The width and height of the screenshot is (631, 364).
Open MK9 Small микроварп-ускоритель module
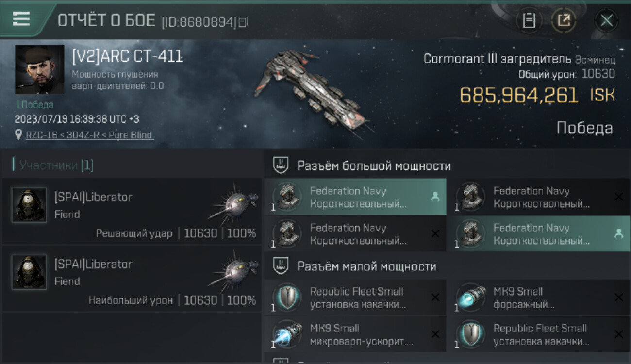pyautogui.click(x=355, y=334)
